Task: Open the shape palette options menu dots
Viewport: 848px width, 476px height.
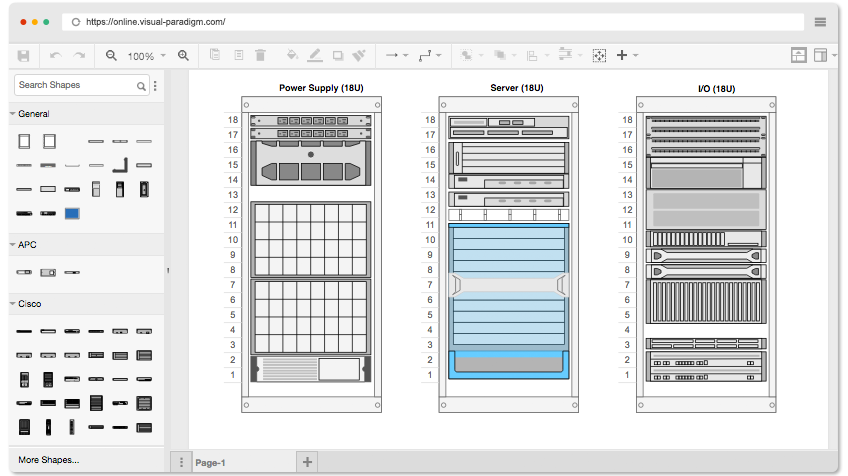Action: click(x=155, y=85)
